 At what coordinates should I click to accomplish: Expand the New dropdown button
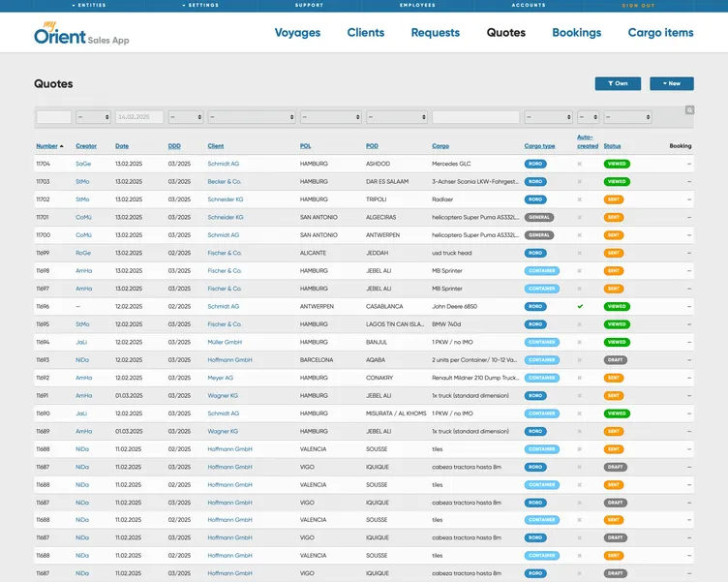672,83
